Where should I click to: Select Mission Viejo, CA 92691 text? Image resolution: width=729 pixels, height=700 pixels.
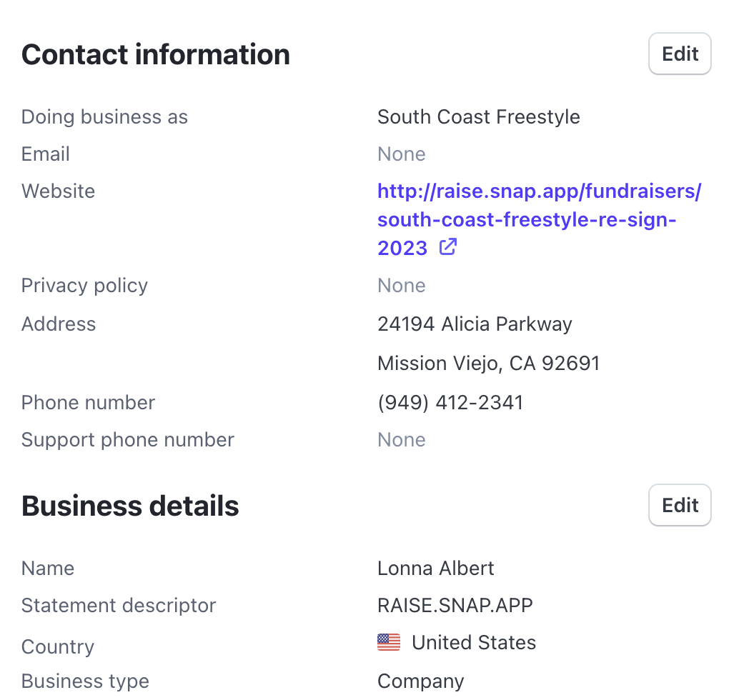click(x=489, y=363)
